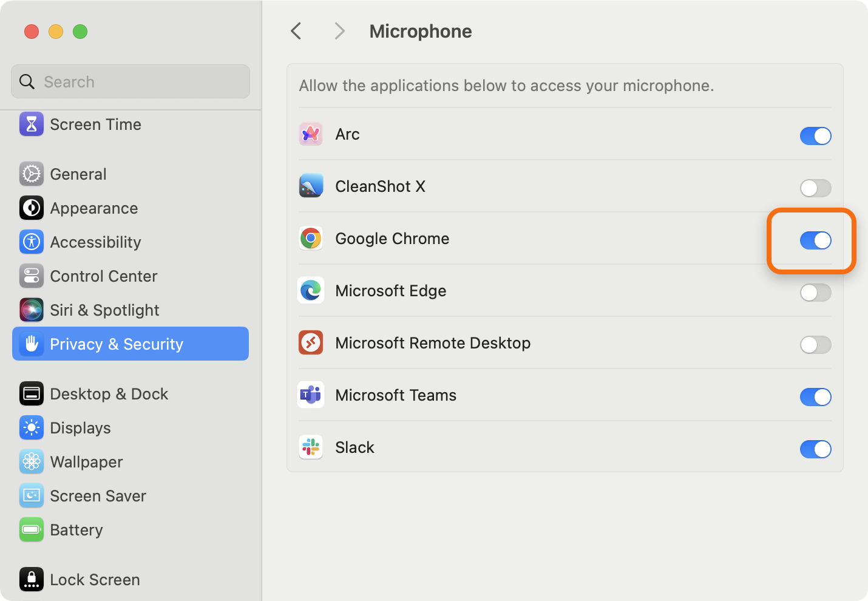Click the General gear icon
Viewport: 868px width, 601px height.
tap(32, 174)
